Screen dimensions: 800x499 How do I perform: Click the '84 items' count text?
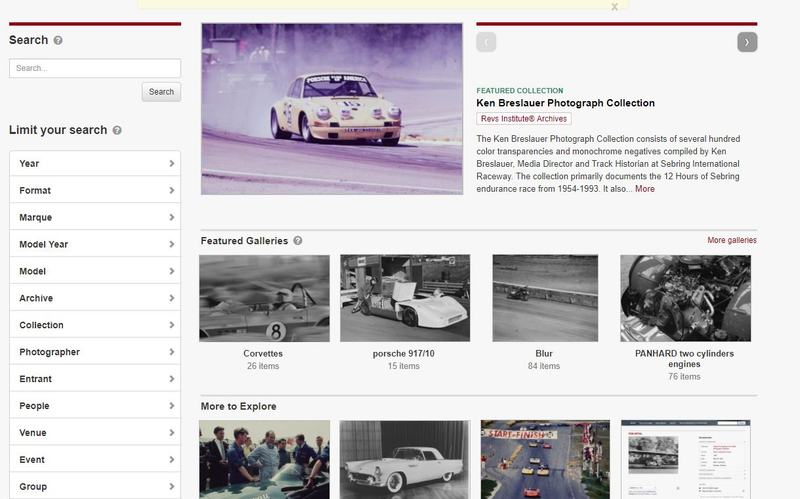pos(544,366)
